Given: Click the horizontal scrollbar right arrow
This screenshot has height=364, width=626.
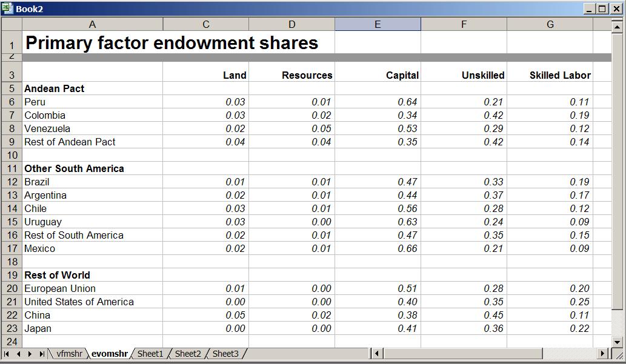Looking at the screenshot, I should (x=602, y=354).
